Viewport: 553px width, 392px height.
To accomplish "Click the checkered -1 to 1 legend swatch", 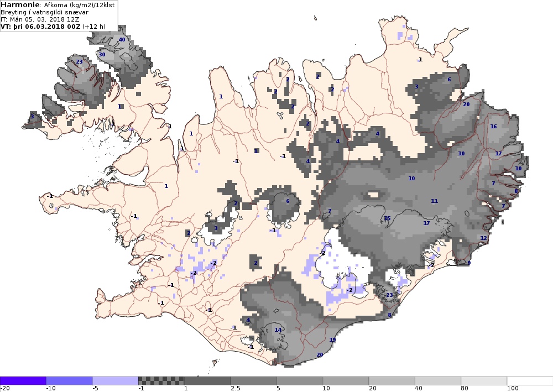I will pyautogui.click(x=161, y=381).
